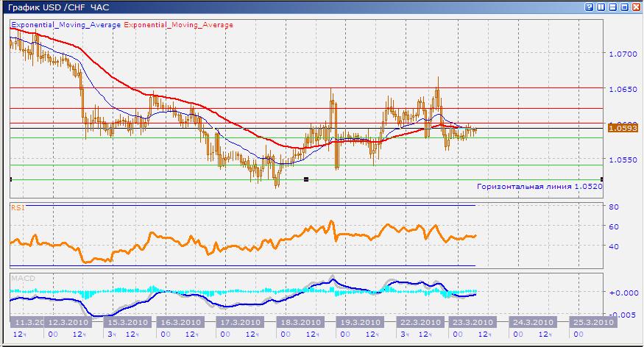Click the vertical split window icon
This screenshot has width=644, height=347.
[x=601, y=7]
